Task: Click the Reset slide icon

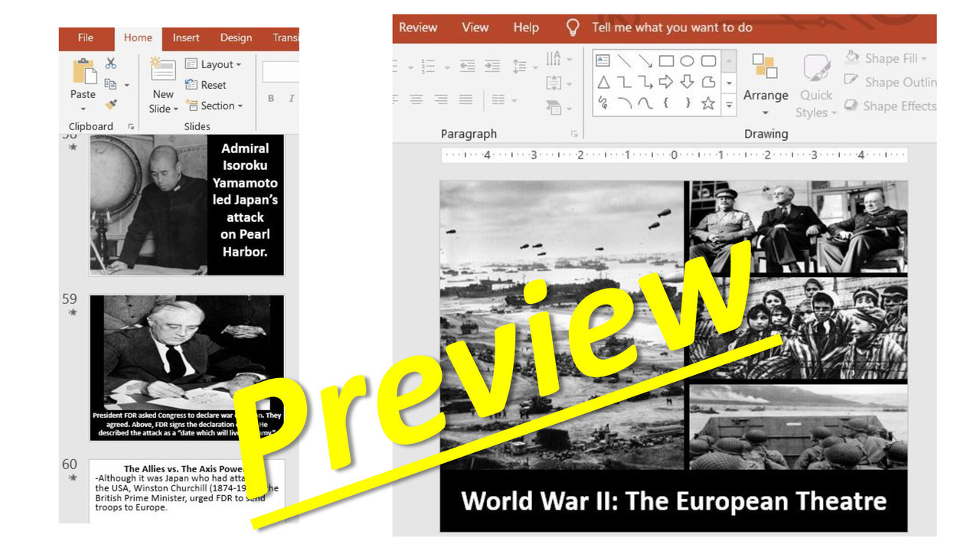Action: pos(205,85)
